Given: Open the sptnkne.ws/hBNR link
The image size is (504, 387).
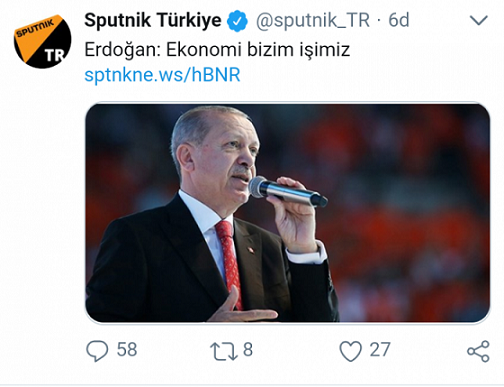Looking at the screenshot, I should [162, 75].
